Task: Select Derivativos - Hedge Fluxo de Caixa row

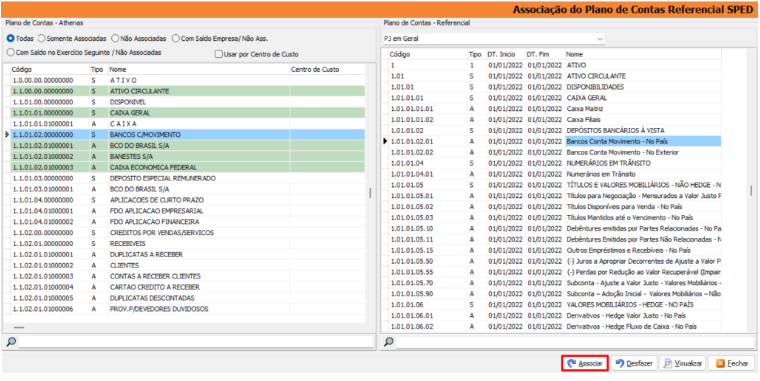Action: (x=555, y=326)
